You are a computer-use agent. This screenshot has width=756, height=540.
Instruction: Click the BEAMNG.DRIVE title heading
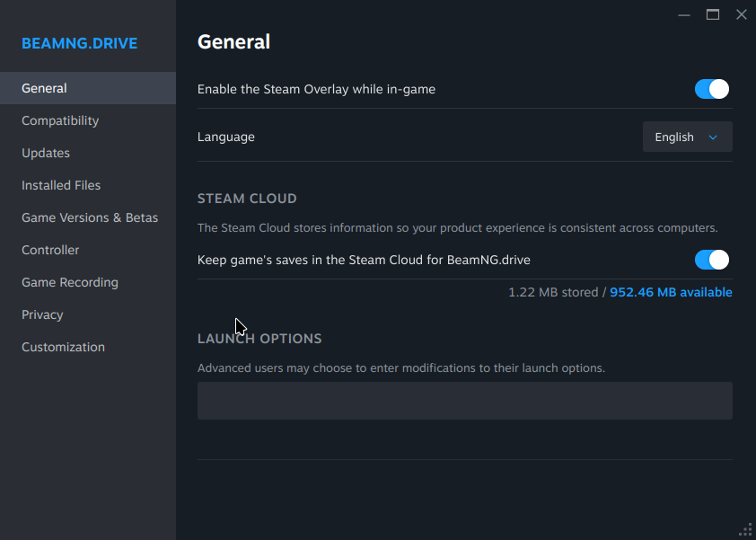79,43
